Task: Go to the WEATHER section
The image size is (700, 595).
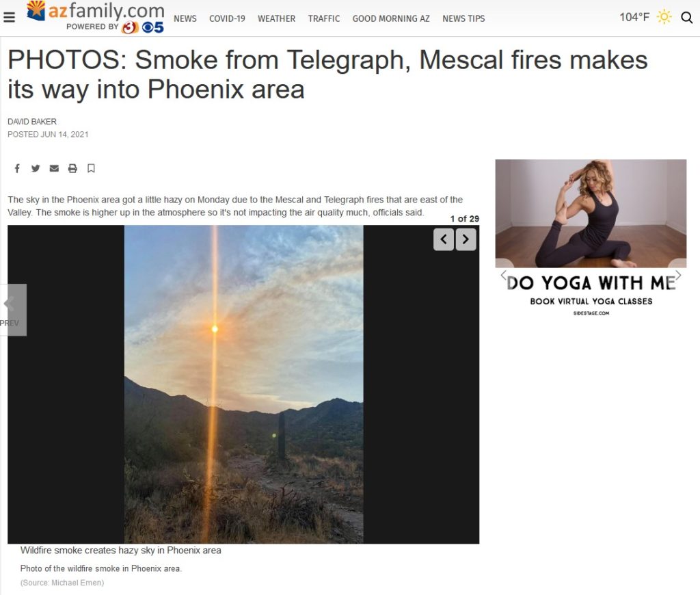Action: [276, 18]
